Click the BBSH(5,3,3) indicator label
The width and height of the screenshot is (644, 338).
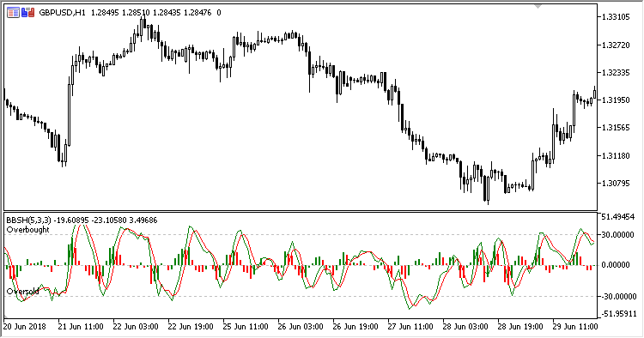(28, 220)
